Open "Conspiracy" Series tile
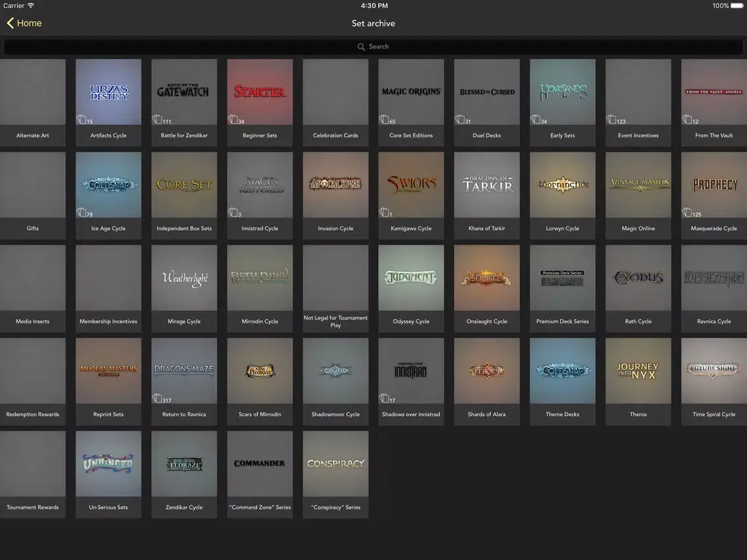Viewport: 747px width, 560px height. pos(335,475)
